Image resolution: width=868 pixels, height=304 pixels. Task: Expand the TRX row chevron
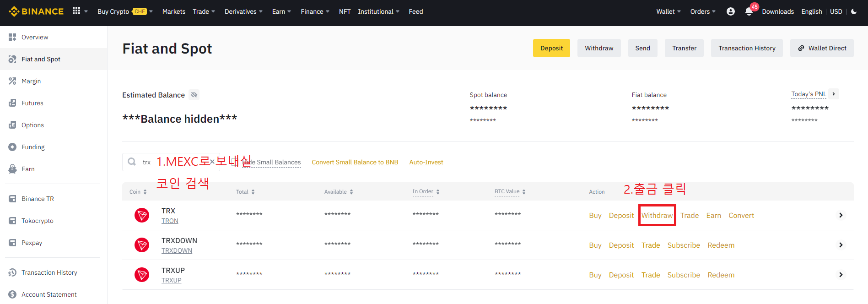click(841, 215)
